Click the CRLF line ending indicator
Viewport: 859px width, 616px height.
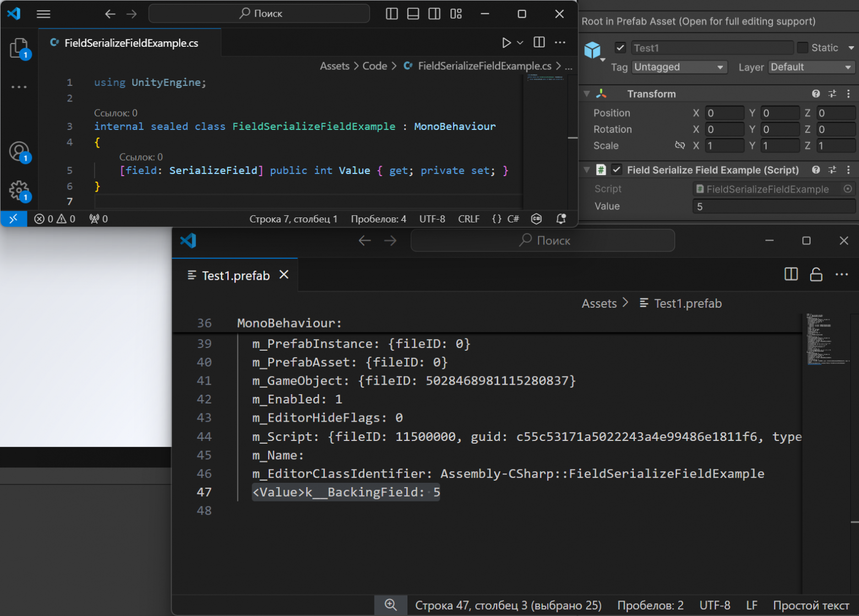[x=468, y=219]
